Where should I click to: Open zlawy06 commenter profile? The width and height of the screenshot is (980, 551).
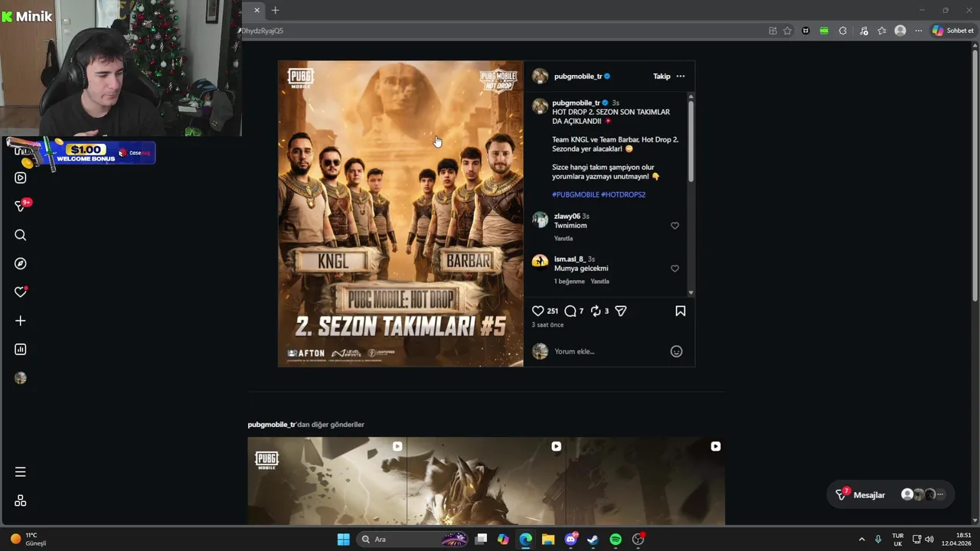point(567,217)
